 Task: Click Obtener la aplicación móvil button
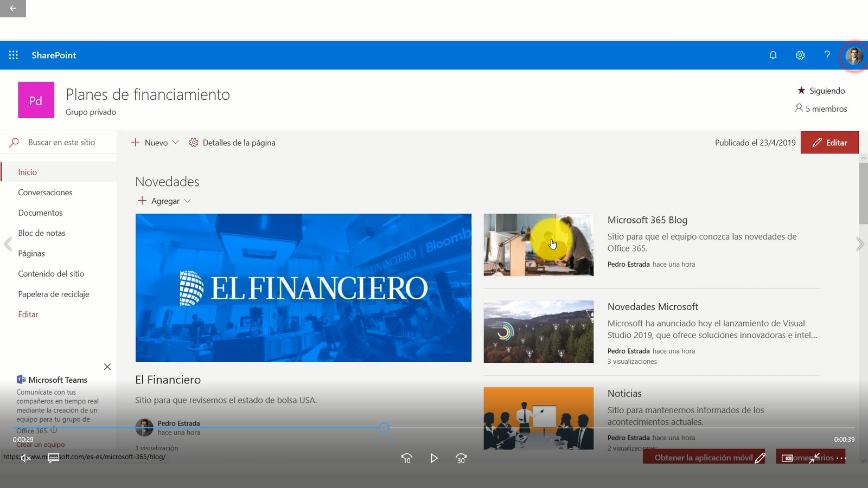tap(704, 458)
